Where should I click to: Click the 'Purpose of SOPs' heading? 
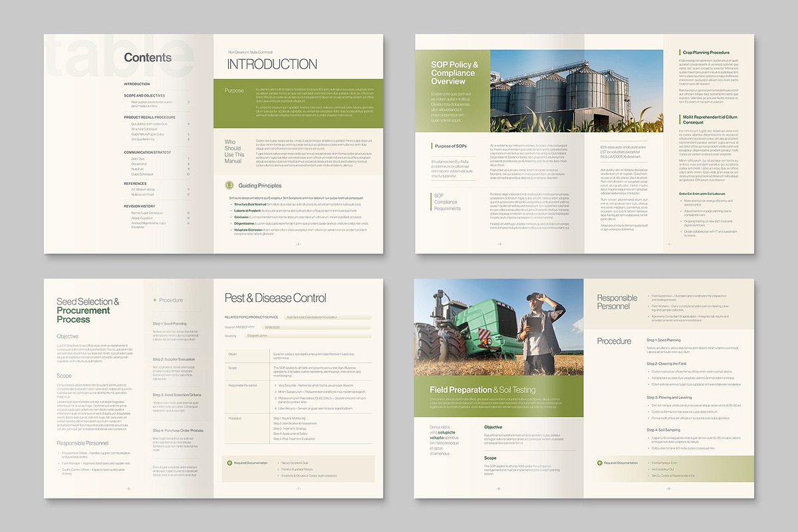pos(452,146)
